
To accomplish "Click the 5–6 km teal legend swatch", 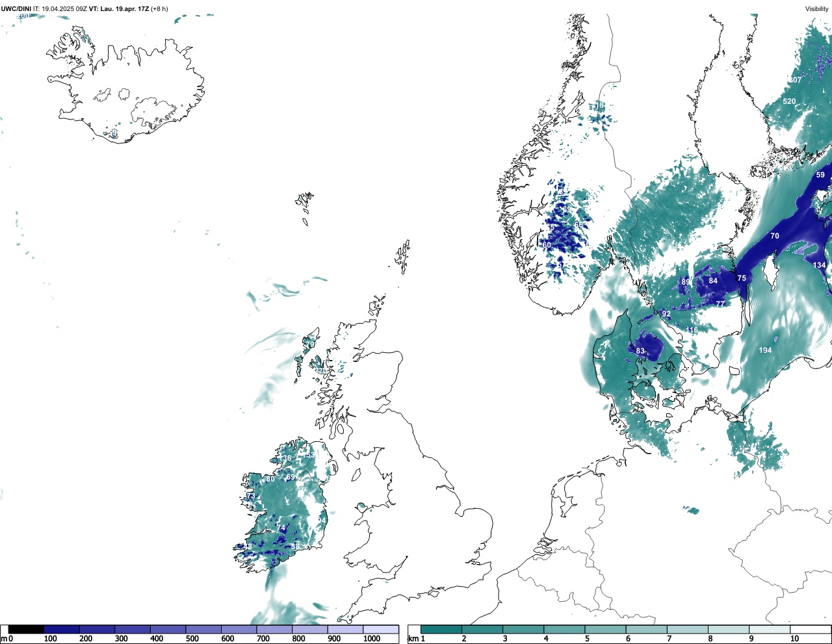I will click(606, 629).
